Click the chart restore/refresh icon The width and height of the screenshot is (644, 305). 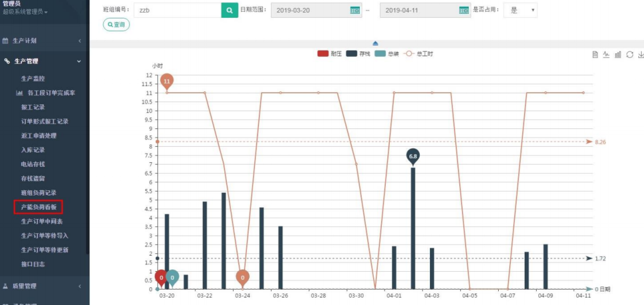pyautogui.click(x=630, y=55)
